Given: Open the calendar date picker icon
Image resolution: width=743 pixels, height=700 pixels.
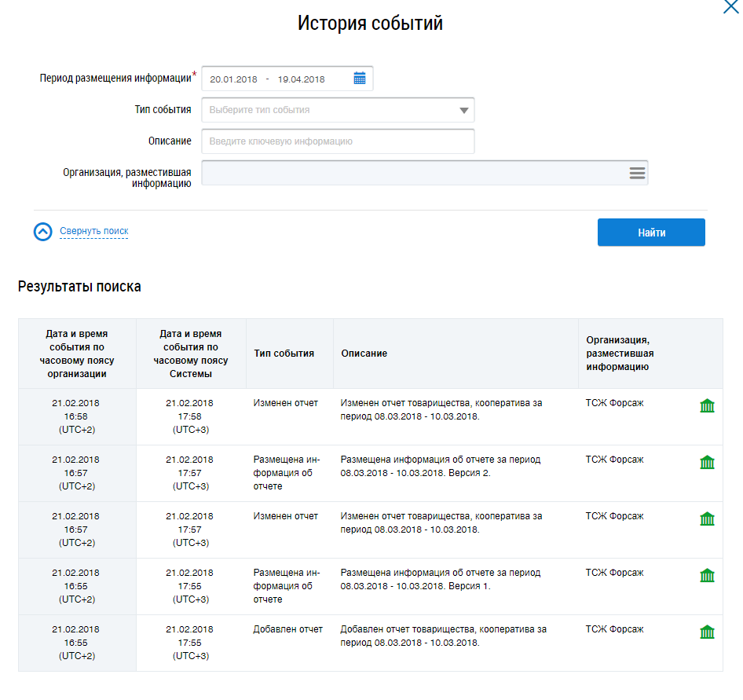Looking at the screenshot, I should [x=360, y=79].
